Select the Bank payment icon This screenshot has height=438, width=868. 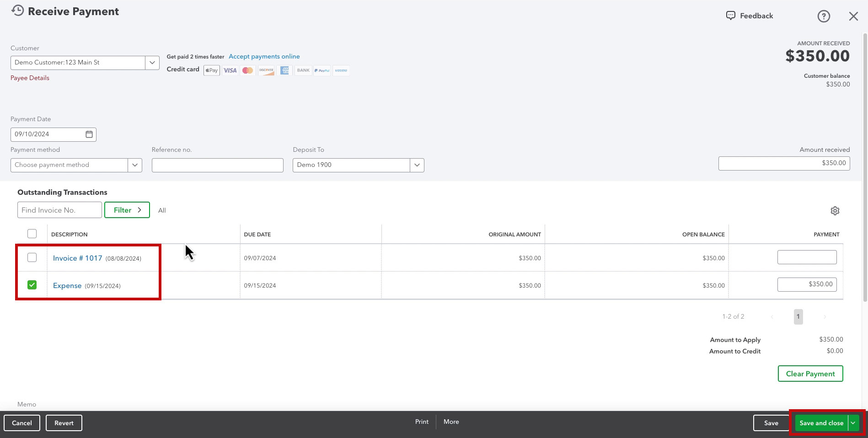click(303, 70)
